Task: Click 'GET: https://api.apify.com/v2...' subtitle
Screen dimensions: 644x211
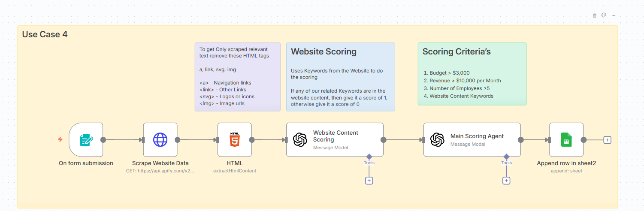Action: [160, 171]
